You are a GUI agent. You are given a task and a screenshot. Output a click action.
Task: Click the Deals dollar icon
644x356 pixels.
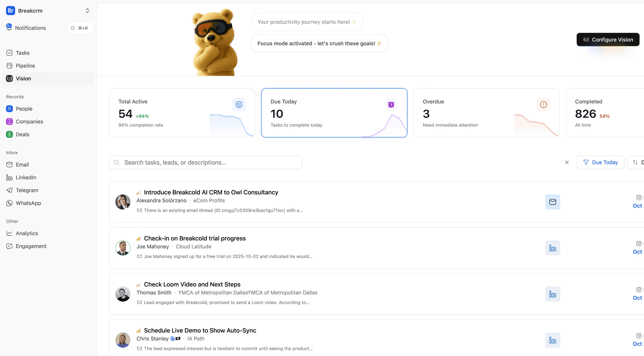pyautogui.click(x=9, y=134)
